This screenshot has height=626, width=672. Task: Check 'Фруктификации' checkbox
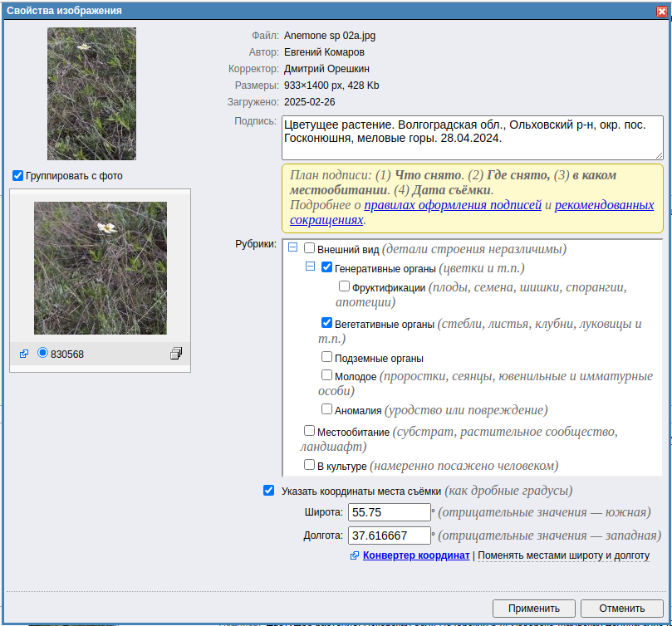[x=344, y=286]
